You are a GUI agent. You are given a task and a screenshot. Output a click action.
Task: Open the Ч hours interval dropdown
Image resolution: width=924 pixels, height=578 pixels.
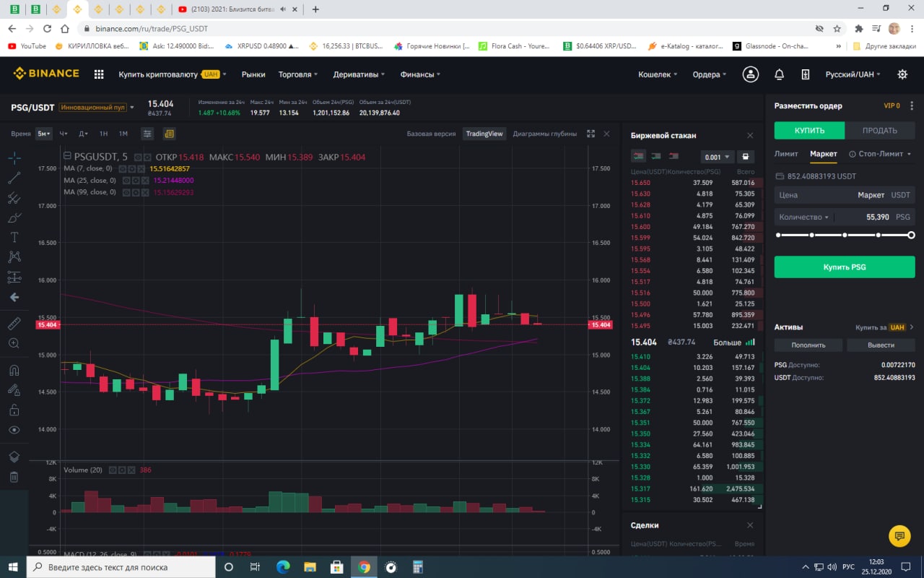[64, 134]
